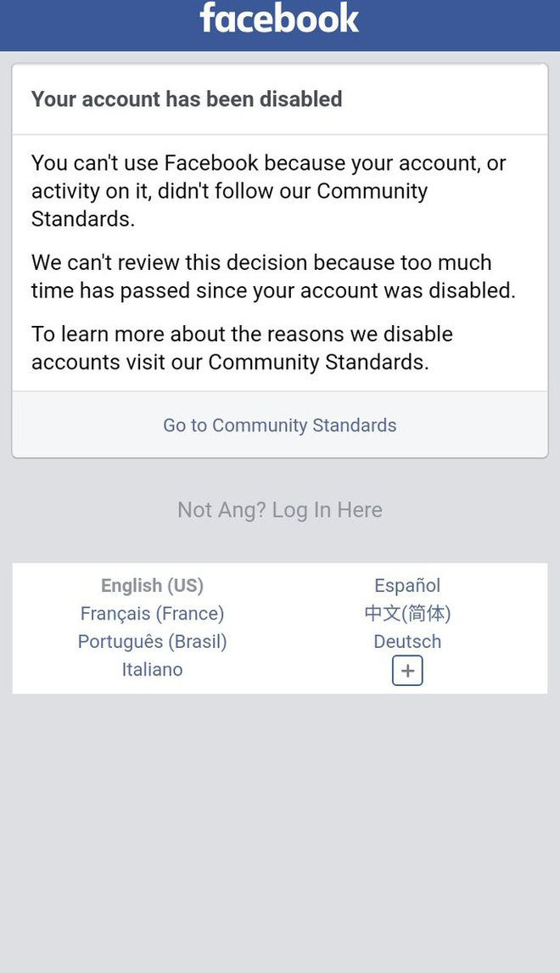The width and height of the screenshot is (560, 973).
Task: Click the Facebook logo in the header
Action: point(279,19)
